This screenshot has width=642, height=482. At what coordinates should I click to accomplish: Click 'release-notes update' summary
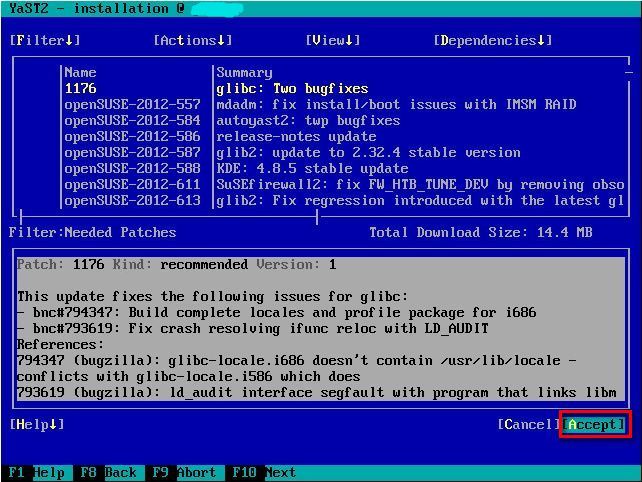pyautogui.click(x=296, y=136)
